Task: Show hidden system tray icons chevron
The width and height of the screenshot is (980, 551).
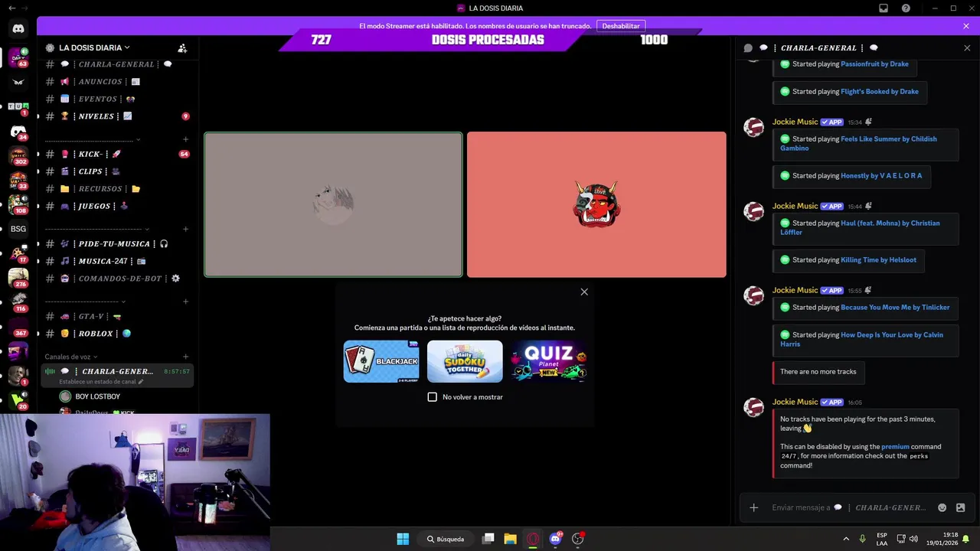Action: (x=846, y=539)
